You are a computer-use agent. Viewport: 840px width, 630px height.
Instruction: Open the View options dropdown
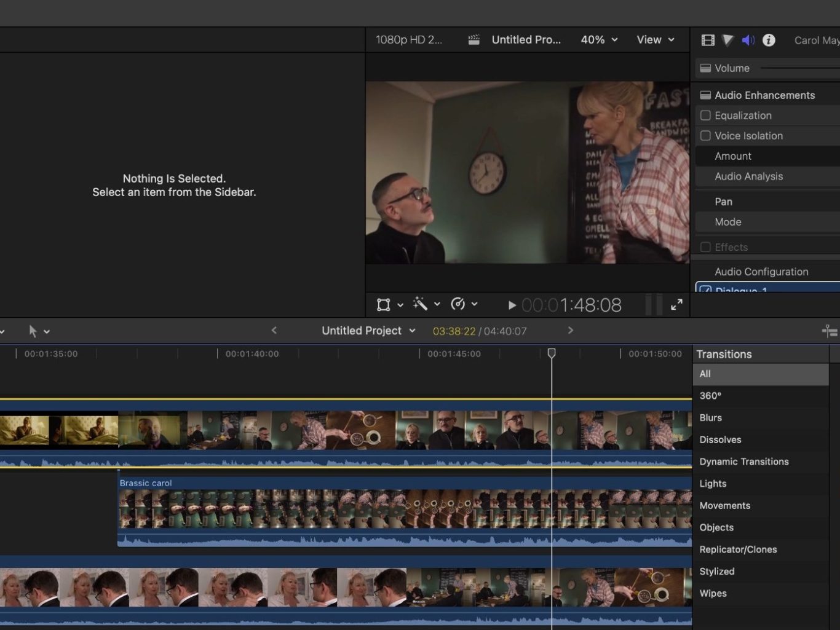(656, 40)
